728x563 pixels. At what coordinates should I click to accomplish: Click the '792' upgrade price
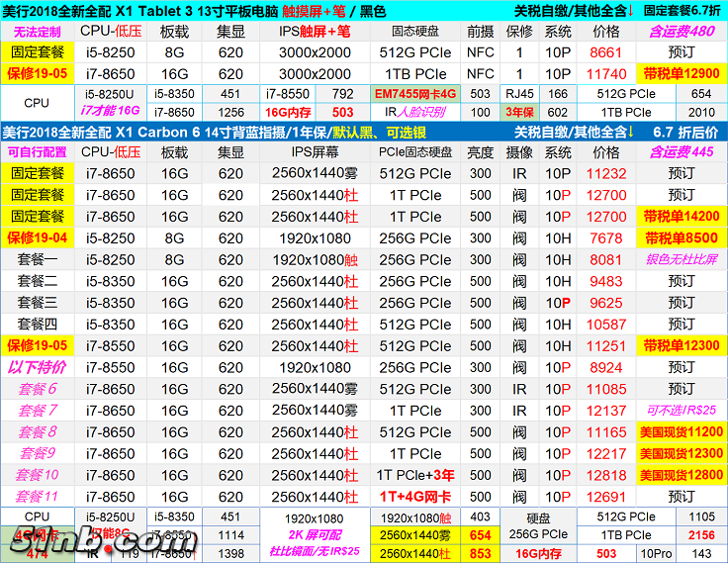point(342,94)
